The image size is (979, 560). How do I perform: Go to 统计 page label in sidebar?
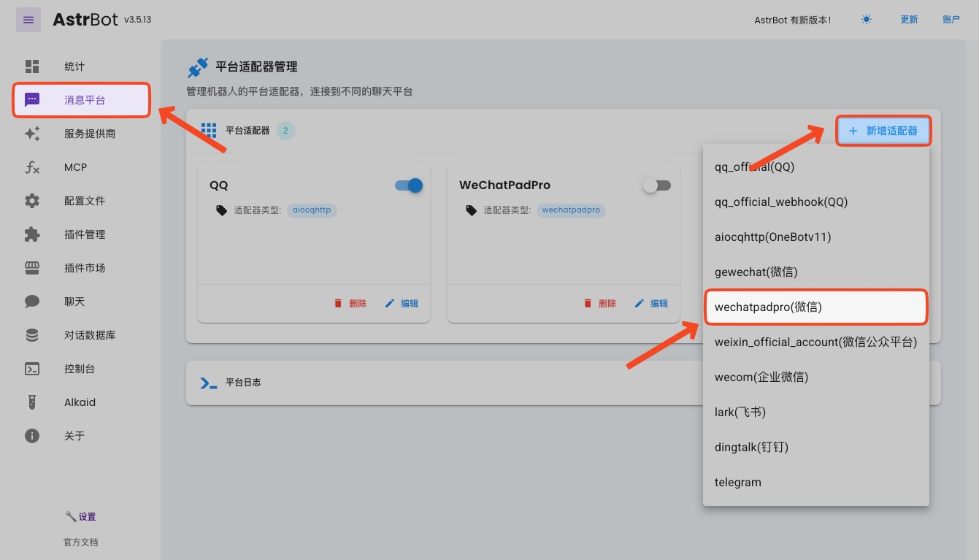click(x=74, y=66)
